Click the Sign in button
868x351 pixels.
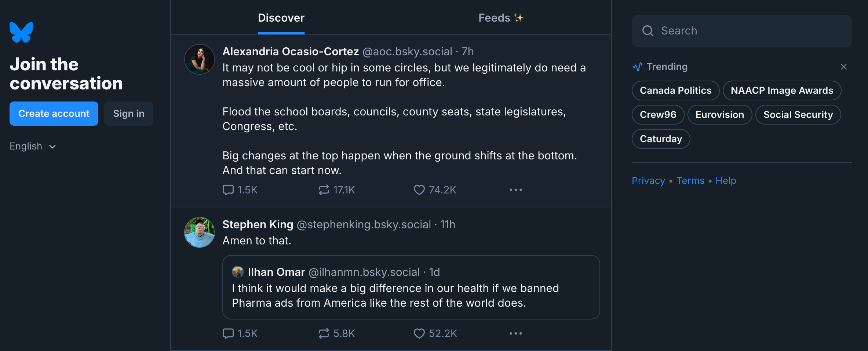click(129, 114)
